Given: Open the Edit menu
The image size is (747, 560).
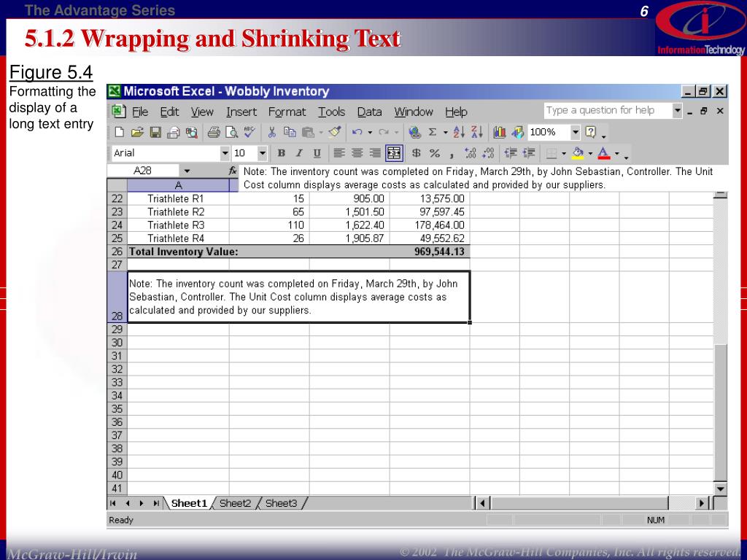Looking at the screenshot, I should 169,112.
